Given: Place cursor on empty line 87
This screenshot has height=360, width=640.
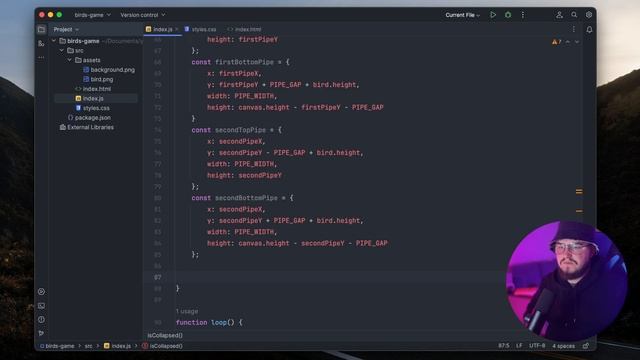Looking at the screenshot, I should [x=339, y=277].
